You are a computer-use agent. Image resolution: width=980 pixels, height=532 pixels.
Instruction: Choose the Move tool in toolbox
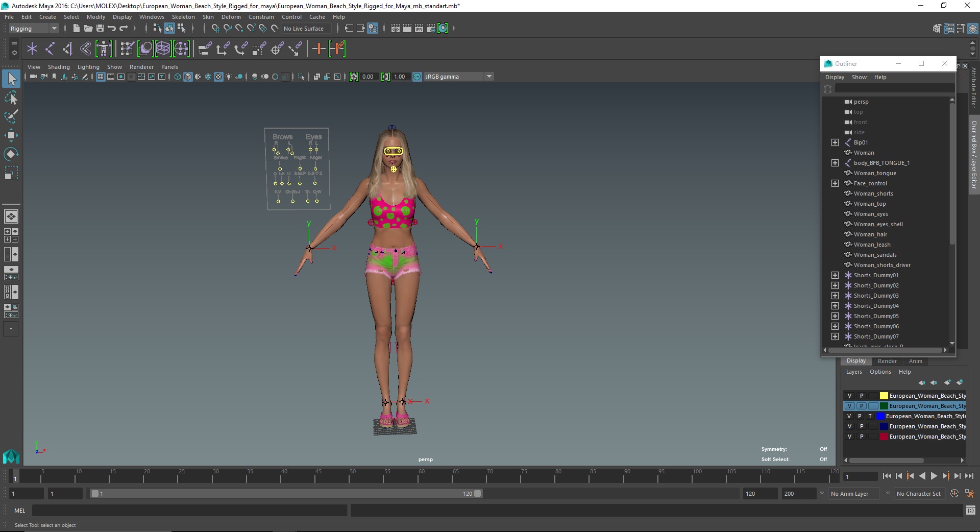point(11,135)
